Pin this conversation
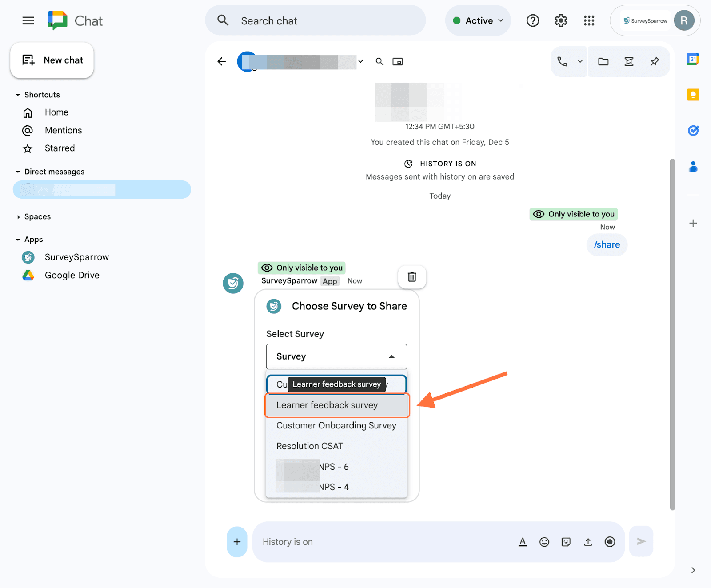711x588 pixels. (x=655, y=62)
